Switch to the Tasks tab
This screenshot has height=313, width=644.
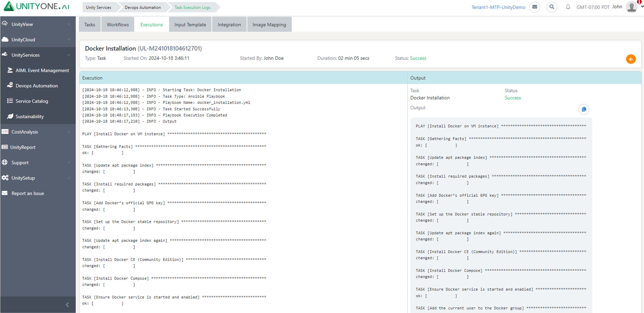(90, 24)
